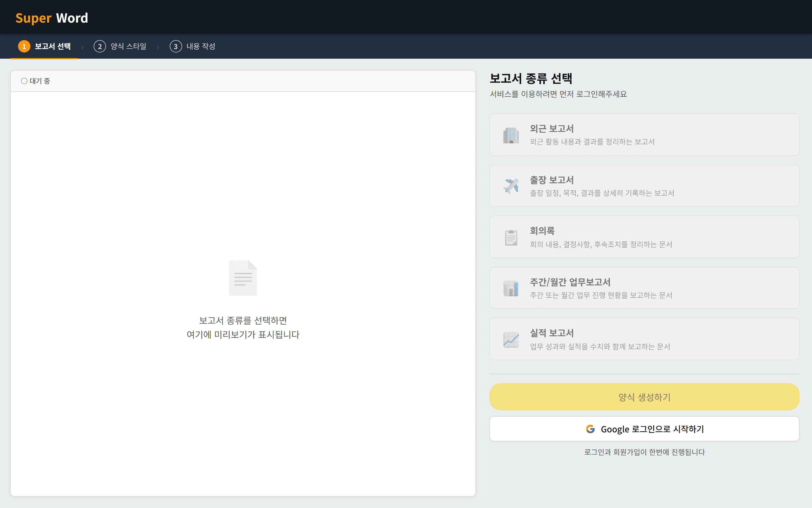The image size is (812, 508).
Task: Open step 3 내용 작성 tab
Action: pyautogui.click(x=193, y=46)
